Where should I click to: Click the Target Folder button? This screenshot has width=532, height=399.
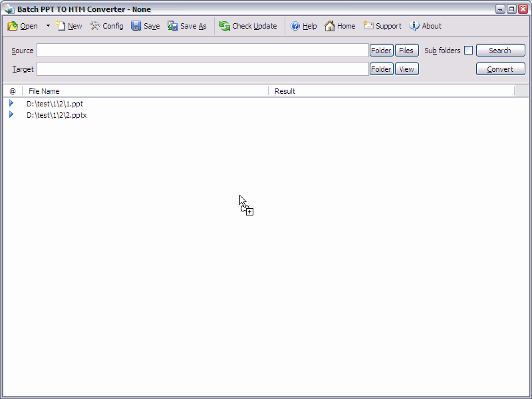coord(381,69)
